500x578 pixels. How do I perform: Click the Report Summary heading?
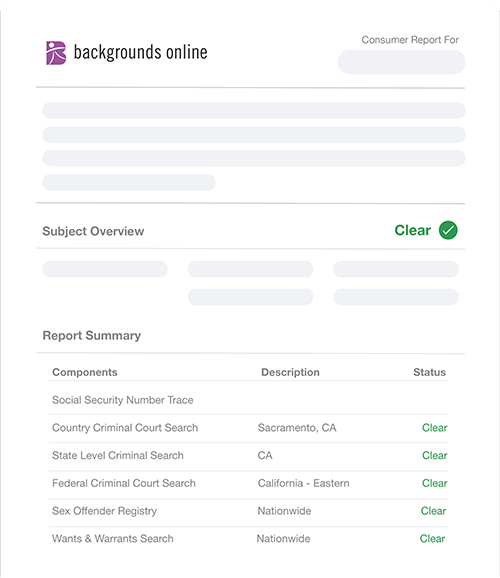coord(91,335)
